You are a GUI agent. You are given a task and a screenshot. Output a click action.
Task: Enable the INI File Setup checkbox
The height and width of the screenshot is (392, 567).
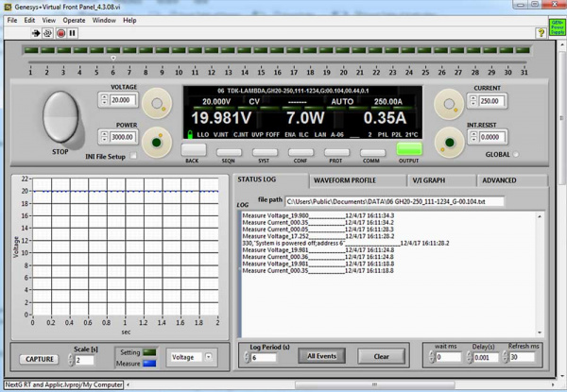pos(133,156)
